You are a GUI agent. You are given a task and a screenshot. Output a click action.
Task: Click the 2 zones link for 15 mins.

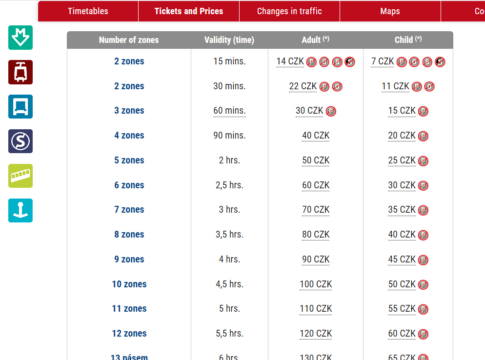(129, 61)
